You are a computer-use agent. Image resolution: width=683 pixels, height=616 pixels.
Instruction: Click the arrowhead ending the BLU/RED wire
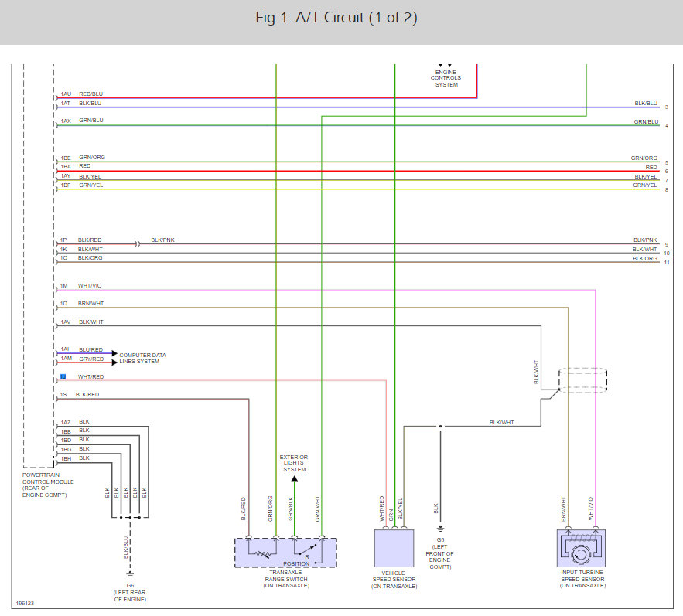point(114,353)
